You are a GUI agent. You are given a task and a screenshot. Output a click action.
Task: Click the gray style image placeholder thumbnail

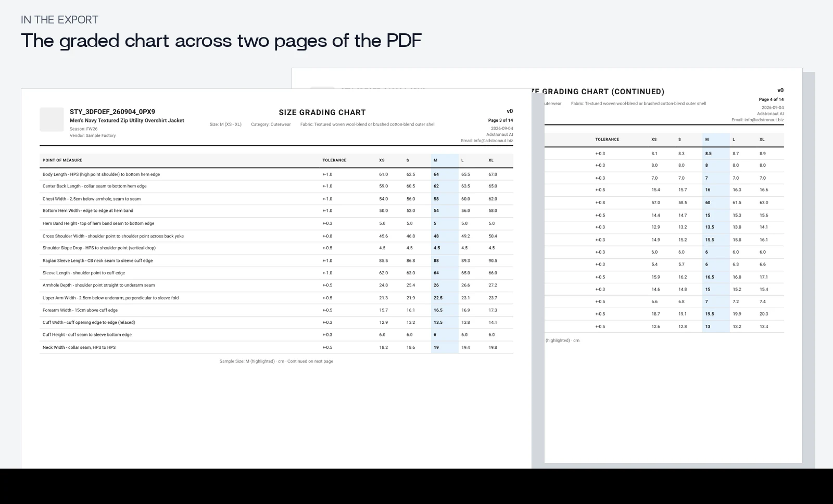click(x=52, y=120)
